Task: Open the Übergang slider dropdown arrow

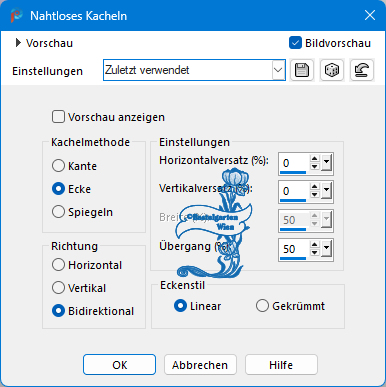Action: click(327, 248)
